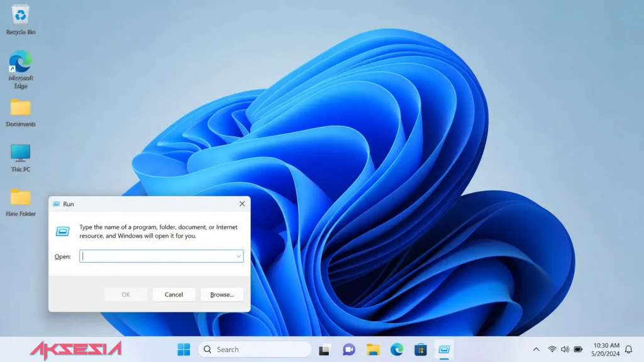
Task: Click the Run dialog title bar icon
Action: tap(57, 204)
